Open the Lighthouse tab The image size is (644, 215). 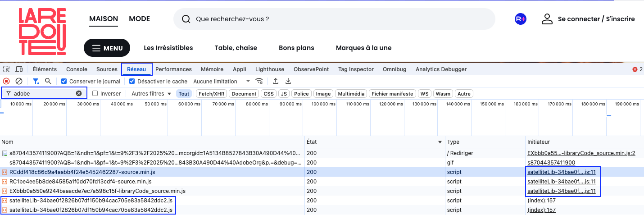tap(270, 69)
